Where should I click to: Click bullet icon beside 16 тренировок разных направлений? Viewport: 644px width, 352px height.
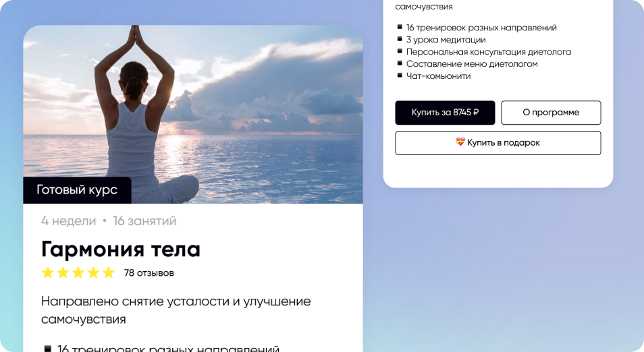point(400,27)
